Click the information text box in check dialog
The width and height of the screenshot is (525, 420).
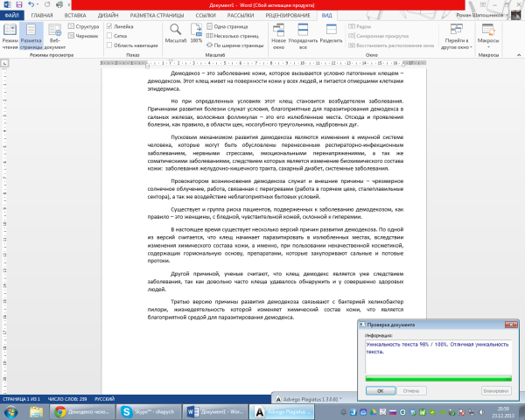tap(438, 356)
